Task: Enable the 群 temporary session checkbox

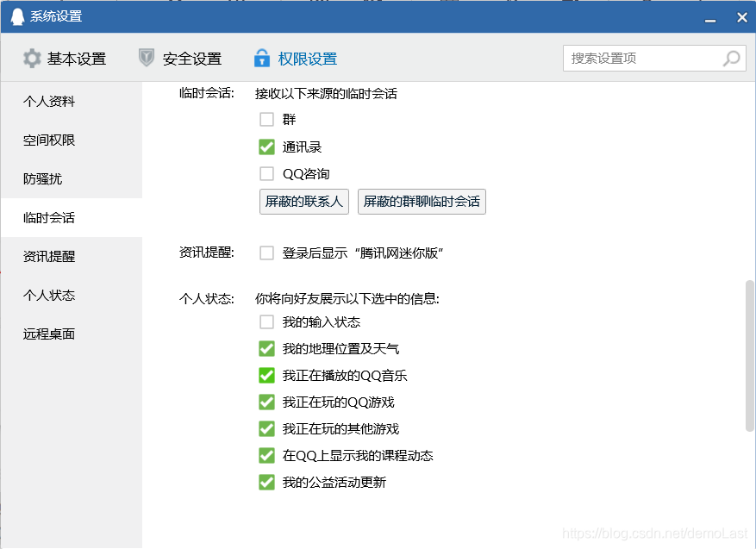Action: (x=266, y=119)
